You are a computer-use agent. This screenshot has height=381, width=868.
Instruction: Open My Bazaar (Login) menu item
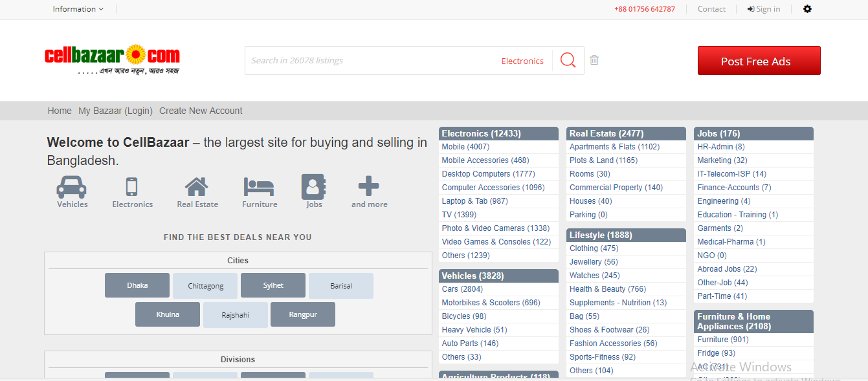(115, 111)
